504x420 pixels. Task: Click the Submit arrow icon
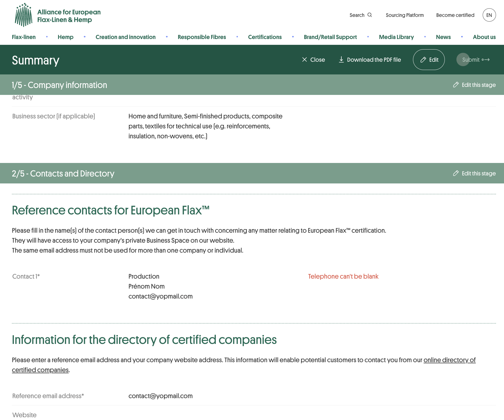point(486,60)
